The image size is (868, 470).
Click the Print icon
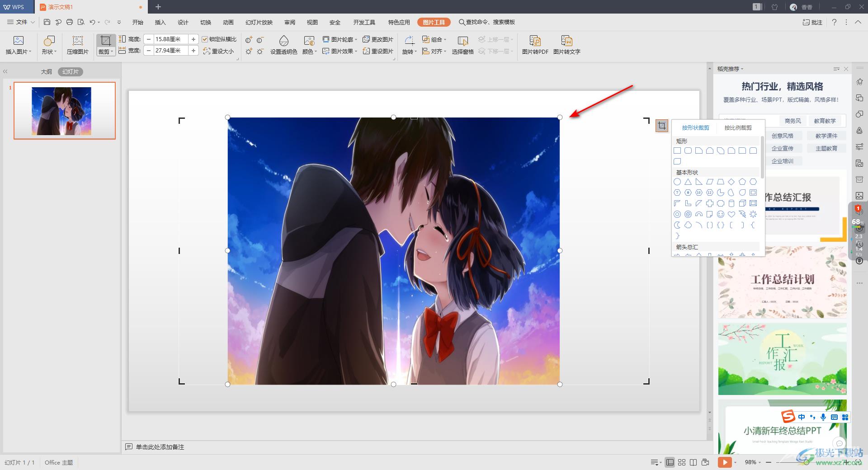click(70, 22)
